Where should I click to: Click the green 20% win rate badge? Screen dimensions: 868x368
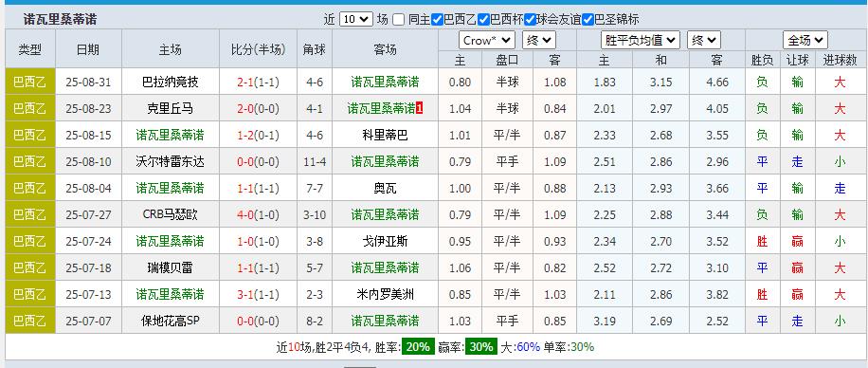tap(417, 347)
